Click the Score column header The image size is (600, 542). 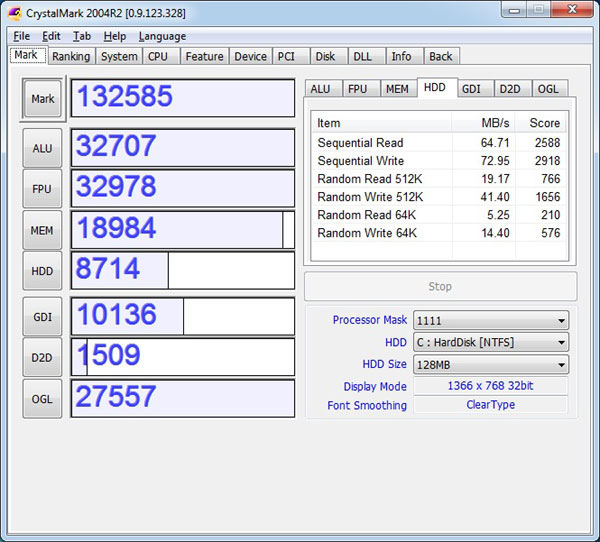[541, 123]
